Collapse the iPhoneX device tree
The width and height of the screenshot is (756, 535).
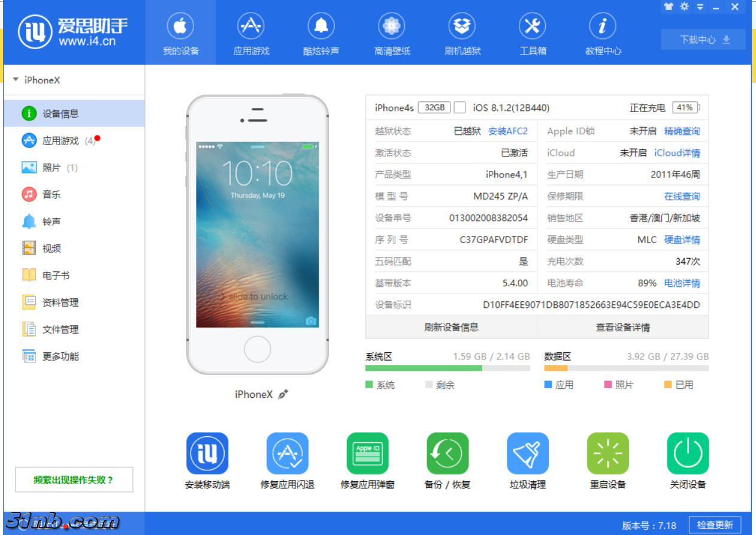point(16,80)
